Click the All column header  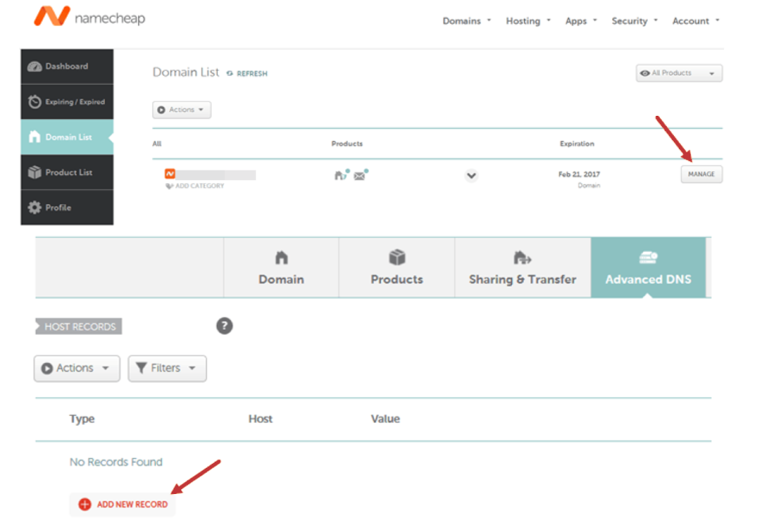157,144
